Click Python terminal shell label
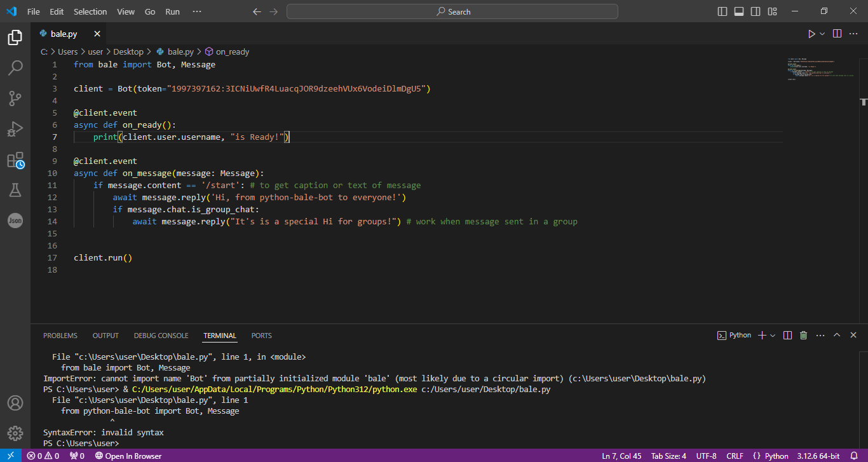This screenshot has width=868, height=462. (734, 335)
